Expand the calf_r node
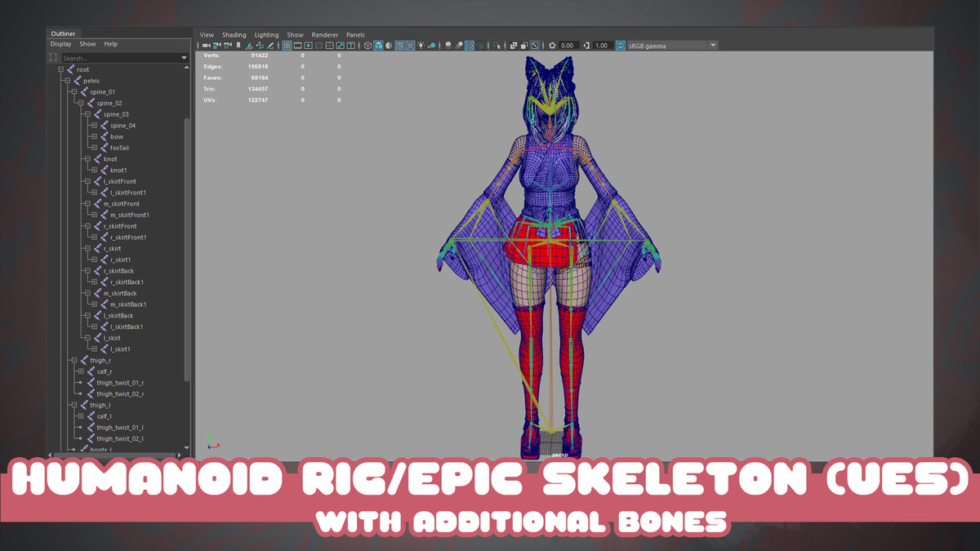980x551 pixels. (x=80, y=371)
